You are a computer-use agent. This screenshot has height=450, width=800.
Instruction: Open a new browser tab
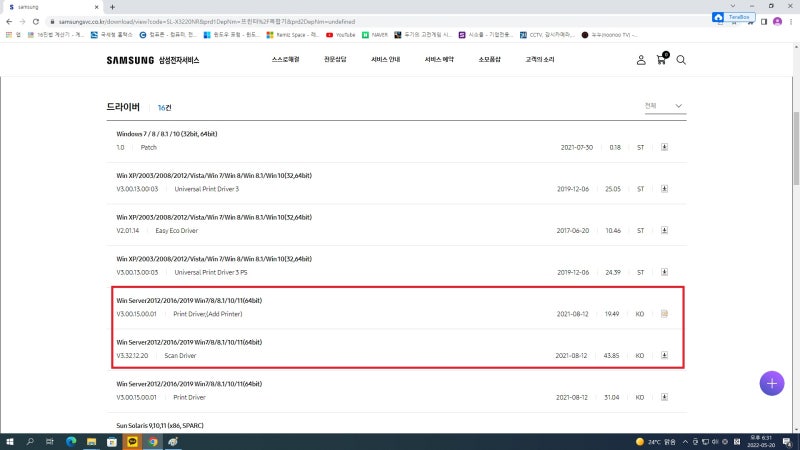pyautogui.click(x=112, y=7)
